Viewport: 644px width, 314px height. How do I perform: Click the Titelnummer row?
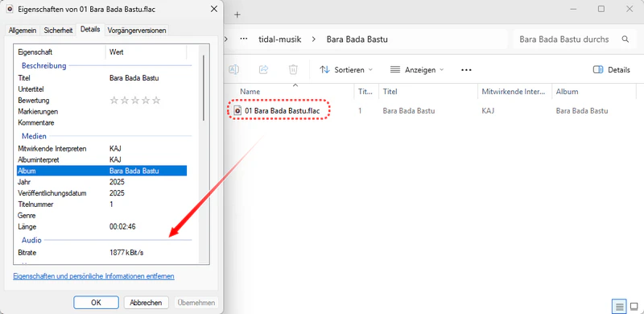(102, 204)
